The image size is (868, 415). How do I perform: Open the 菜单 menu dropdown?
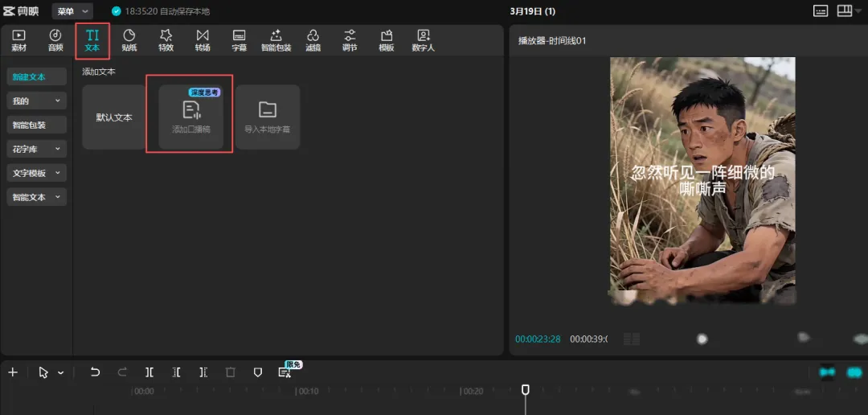coord(72,11)
